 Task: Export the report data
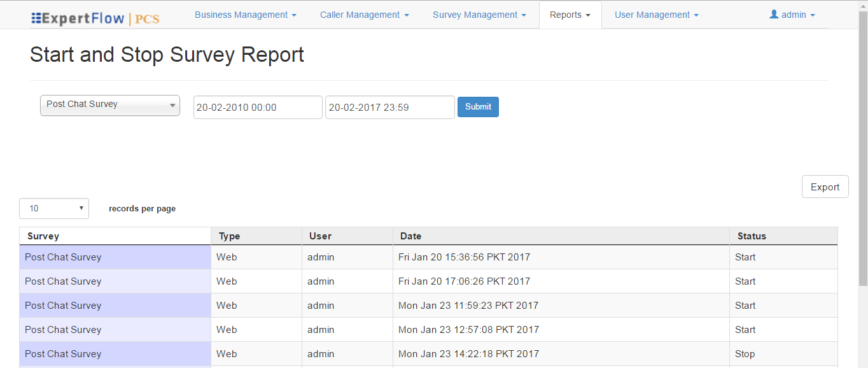pos(825,186)
